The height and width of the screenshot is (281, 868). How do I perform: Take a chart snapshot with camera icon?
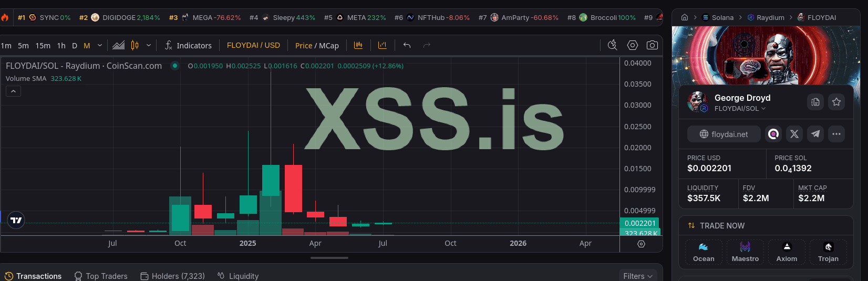[652, 45]
